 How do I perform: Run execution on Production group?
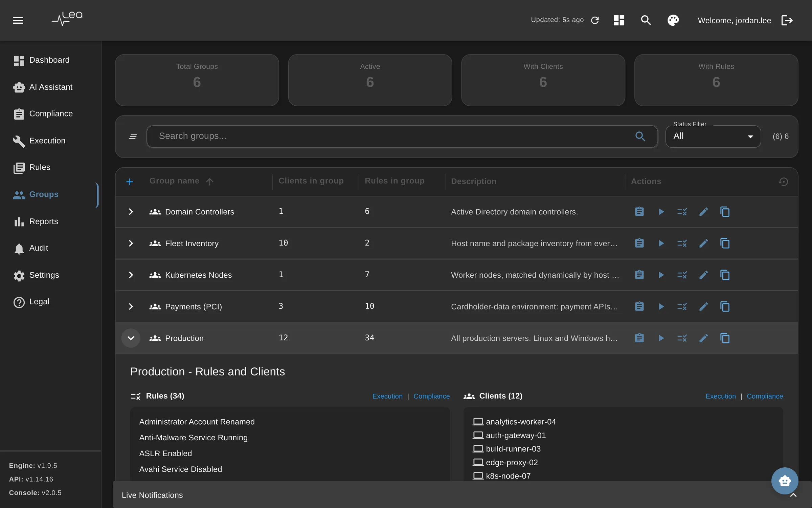[x=661, y=338]
